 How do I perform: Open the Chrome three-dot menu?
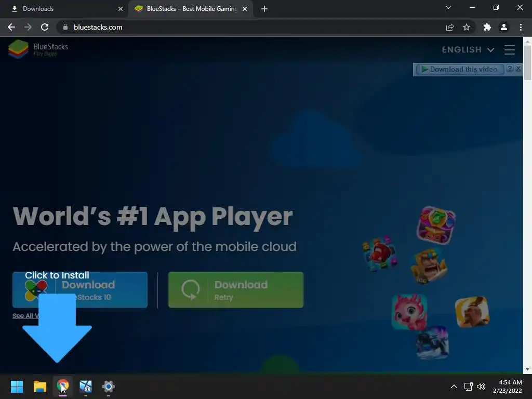[521, 27]
